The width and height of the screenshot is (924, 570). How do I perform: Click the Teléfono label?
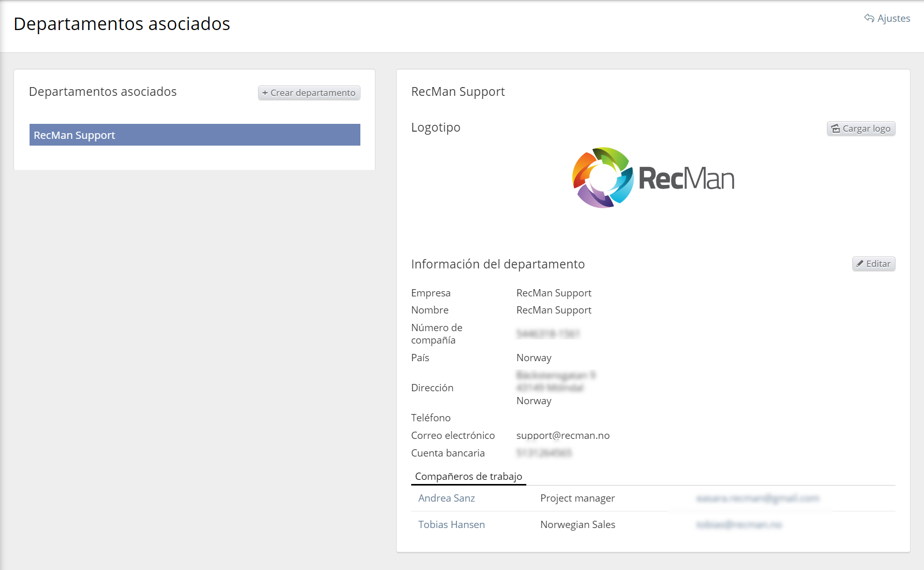tap(431, 418)
